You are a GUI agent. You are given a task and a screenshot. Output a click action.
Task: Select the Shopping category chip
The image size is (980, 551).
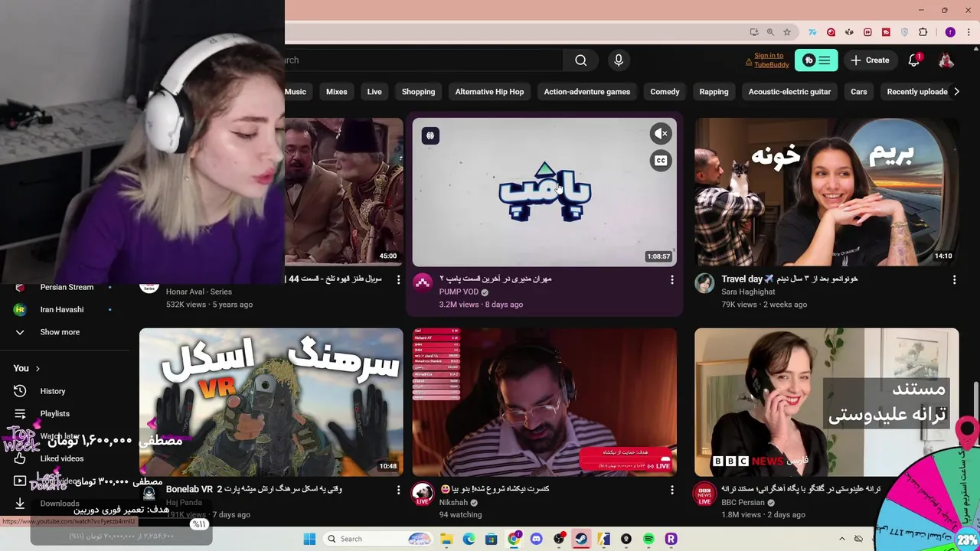tap(418, 92)
